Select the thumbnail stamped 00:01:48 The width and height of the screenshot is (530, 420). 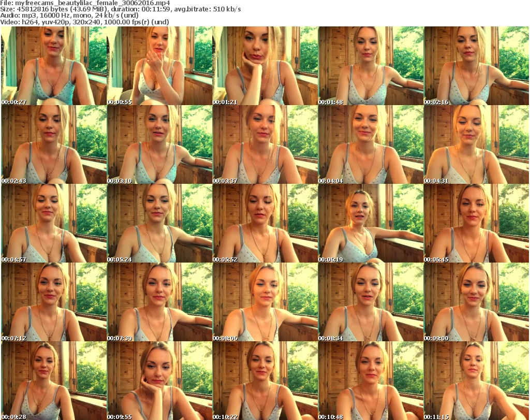371,66
